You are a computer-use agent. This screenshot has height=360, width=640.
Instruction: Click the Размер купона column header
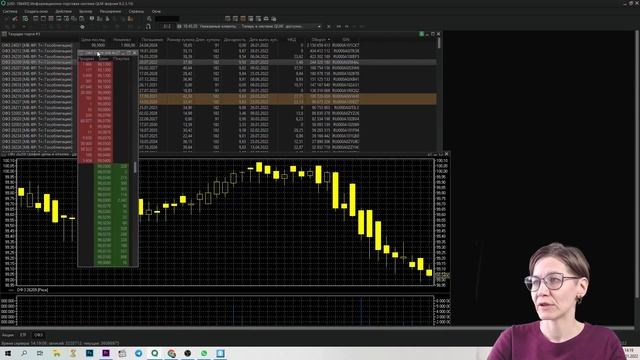(180, 40)
